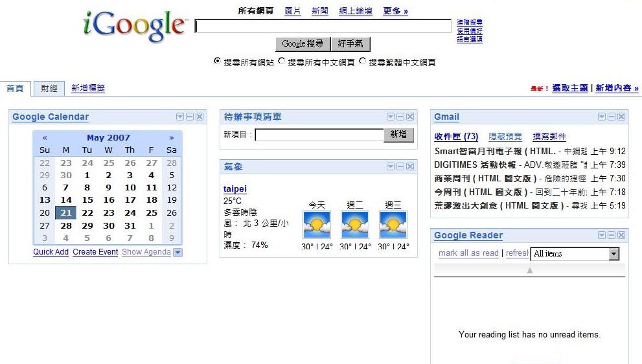Click Create Event in calendar
The width and height of the screenshot is (642, 364).
pos(95,252)
